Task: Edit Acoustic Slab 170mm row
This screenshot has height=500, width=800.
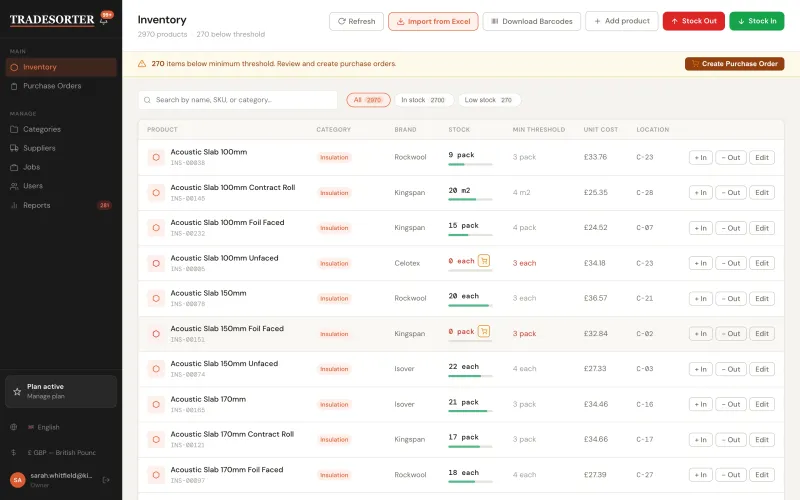Action: tap(762, 405)
